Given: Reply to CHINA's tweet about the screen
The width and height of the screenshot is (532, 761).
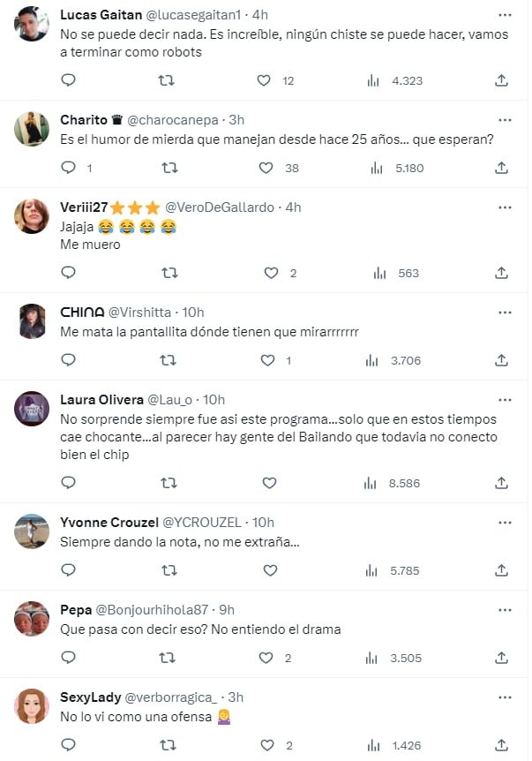Looking at the screenshot, I should (69, 360).
